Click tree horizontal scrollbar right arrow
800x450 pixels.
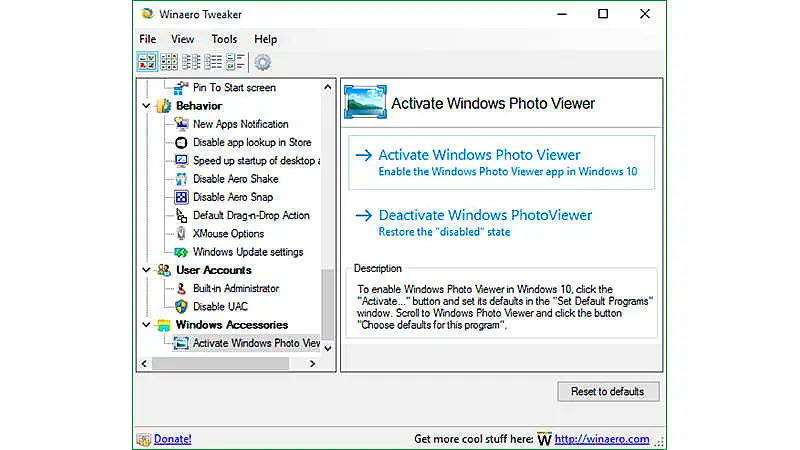(312, 364)
